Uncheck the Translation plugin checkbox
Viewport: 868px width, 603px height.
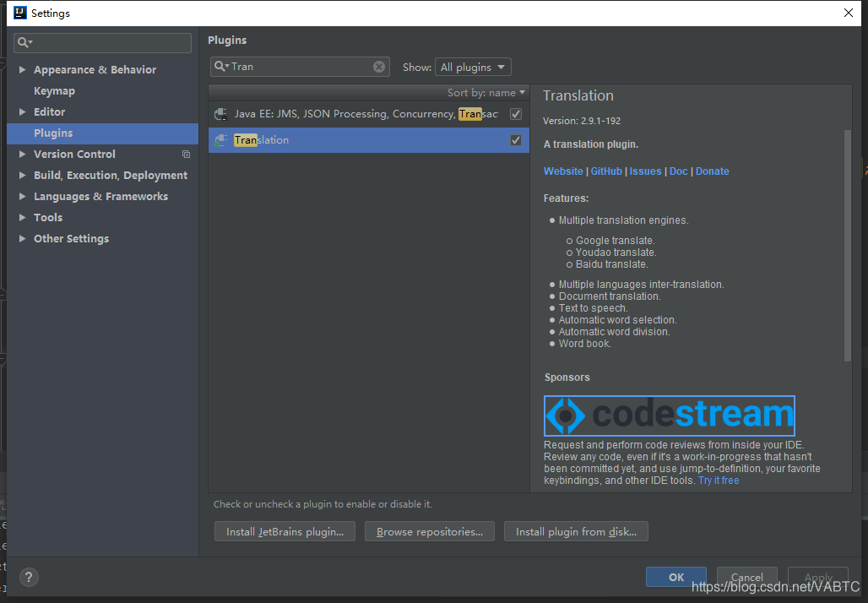point(515,140)
